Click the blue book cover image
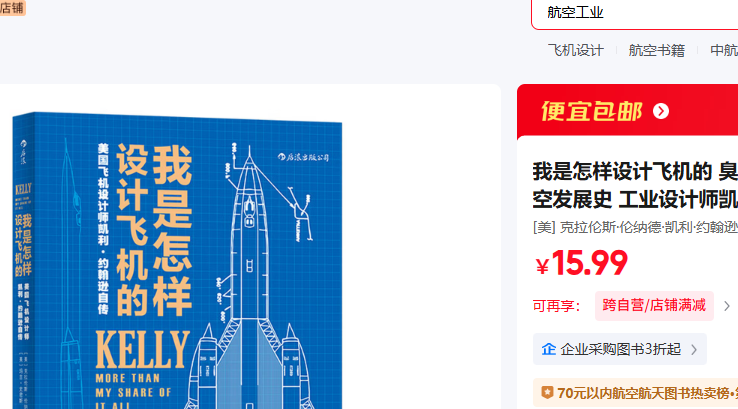 [x=177, y=260]
